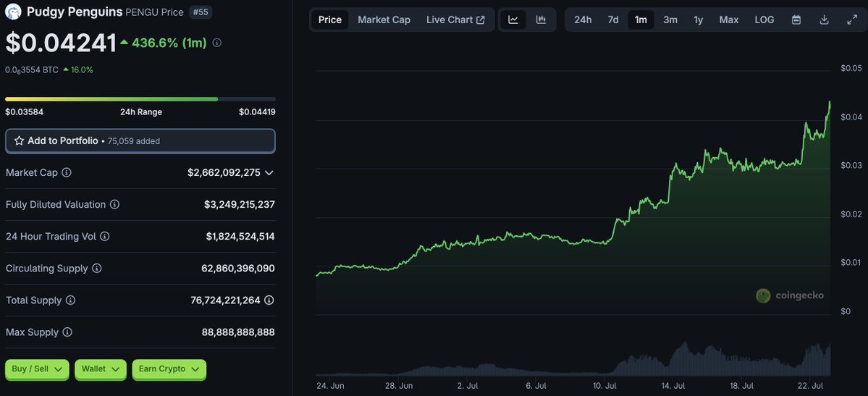868x396 pixels.
Task: Click 24h low value $0.03584
Action: point(25,112)
